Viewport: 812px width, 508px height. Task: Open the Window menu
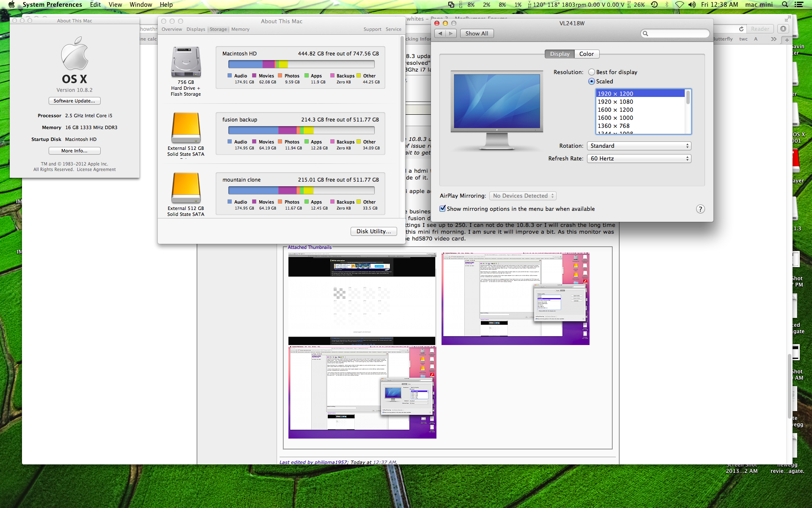[x=140, y=5]
